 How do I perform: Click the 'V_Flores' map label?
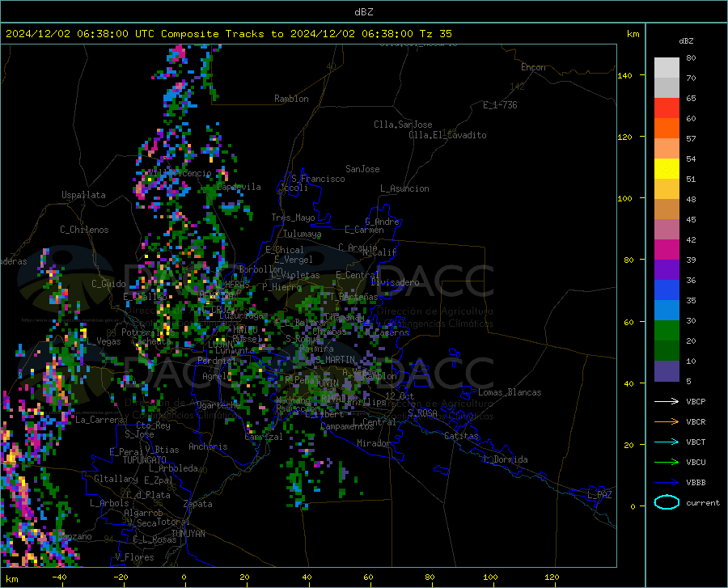134,557
